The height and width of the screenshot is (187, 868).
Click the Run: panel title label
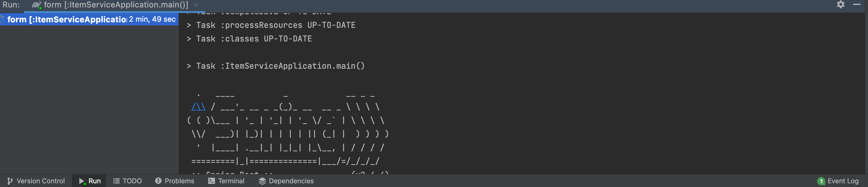tap(11, 5)
